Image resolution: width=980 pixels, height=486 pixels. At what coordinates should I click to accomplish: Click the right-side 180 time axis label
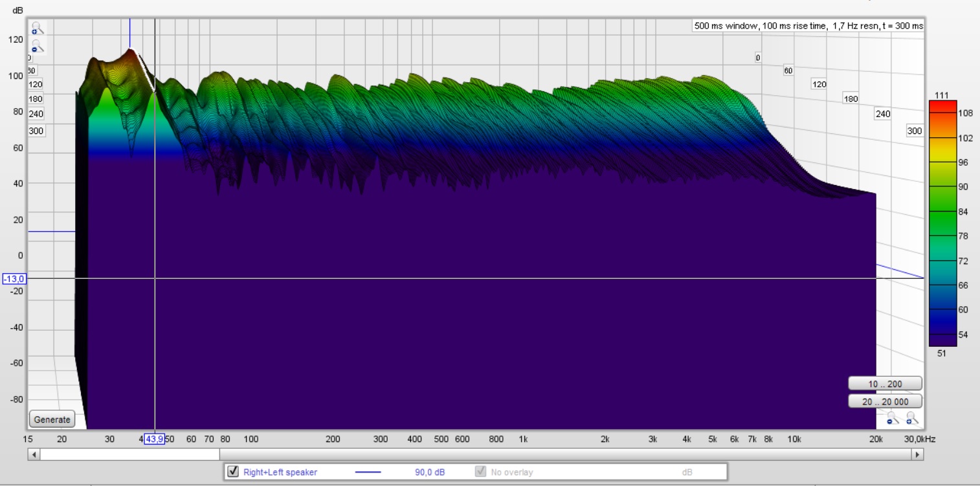(851, 98)
